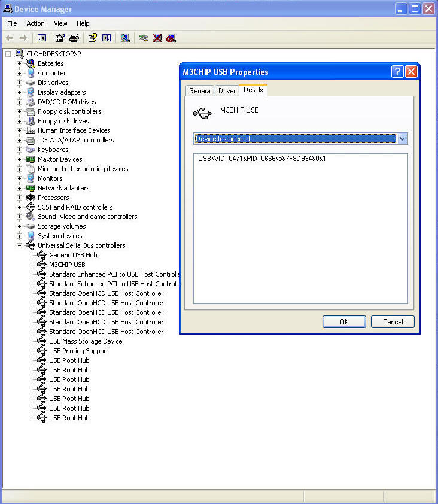Click the USB Mass Storage Device icon
This screenshot has height=504, width=438.
42,341
